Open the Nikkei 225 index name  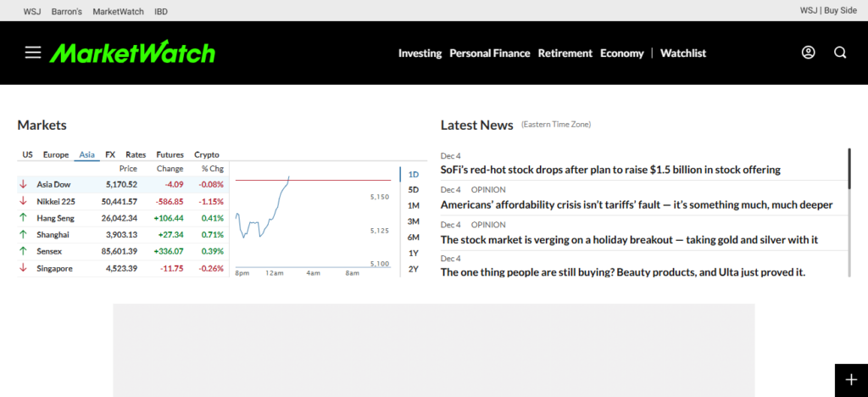tap(56, 201)
